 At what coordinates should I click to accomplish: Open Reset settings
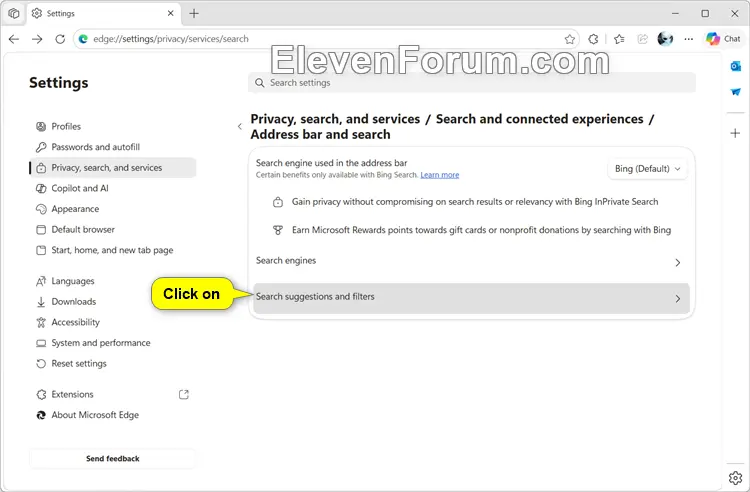click(112, 363)
